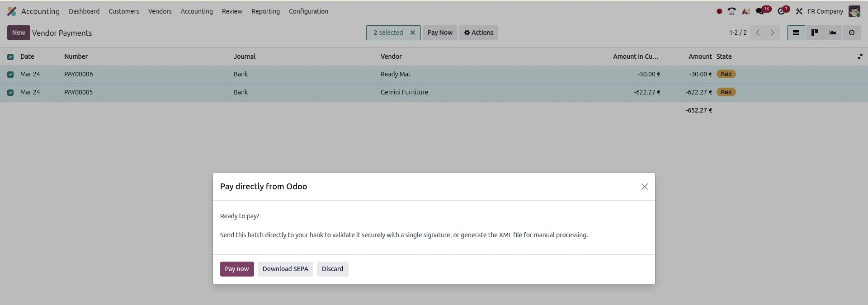This screenshot has height=305, width=868.
Task: Switch to graph view
Action: coord(833,33)
